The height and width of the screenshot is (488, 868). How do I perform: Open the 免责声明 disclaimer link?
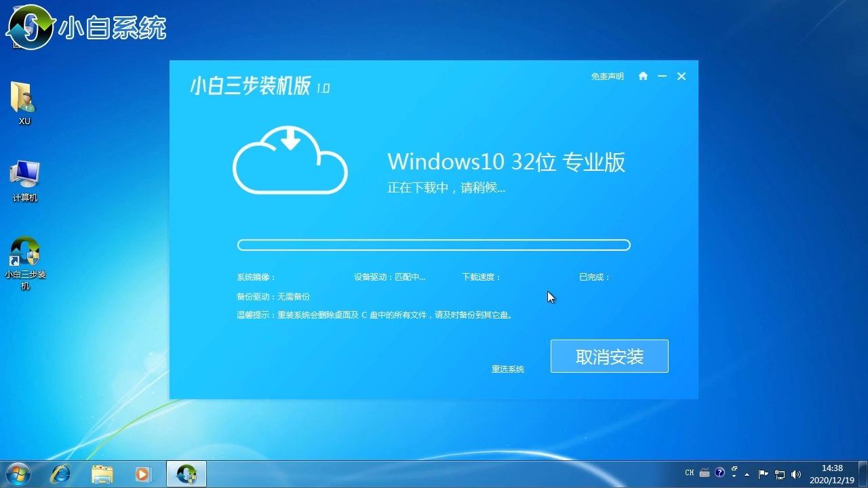(x=607, y=77)
